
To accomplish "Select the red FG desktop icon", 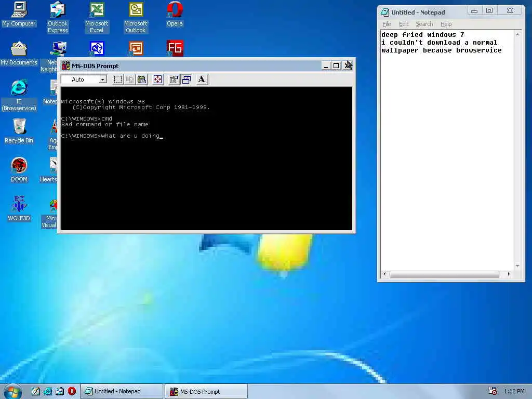I will [175, 48].
